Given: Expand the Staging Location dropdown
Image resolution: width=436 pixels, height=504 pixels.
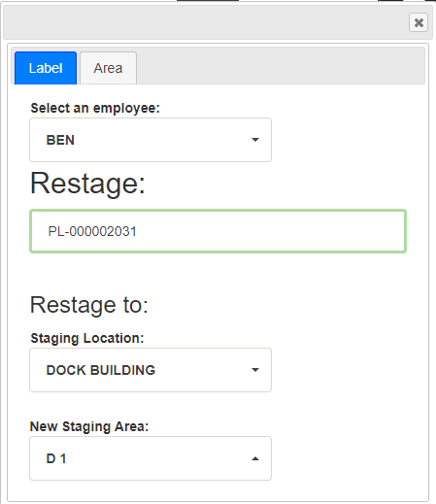Looking at the screenshot, I should (151, 370).
